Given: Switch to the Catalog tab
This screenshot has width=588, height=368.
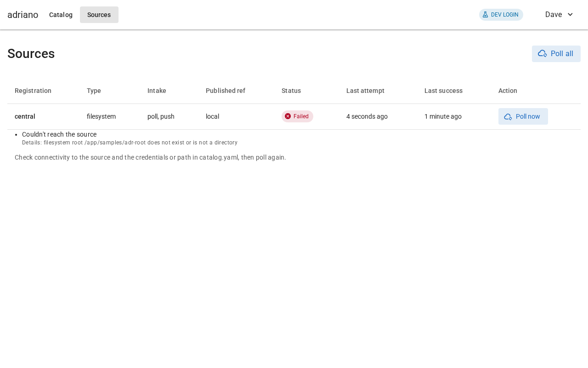Looking at the screenshot, I should (61, 15).
